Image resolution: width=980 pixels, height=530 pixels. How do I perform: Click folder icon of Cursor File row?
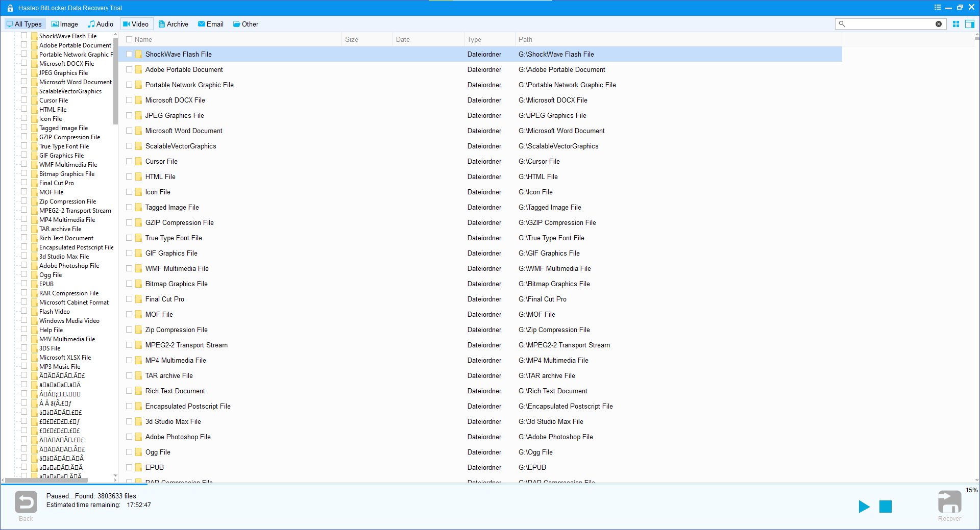pos(138,161)
